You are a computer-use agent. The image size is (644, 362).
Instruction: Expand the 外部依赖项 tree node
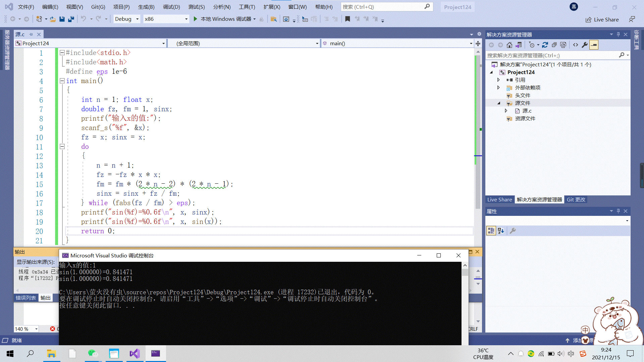(x=498, y=87)
